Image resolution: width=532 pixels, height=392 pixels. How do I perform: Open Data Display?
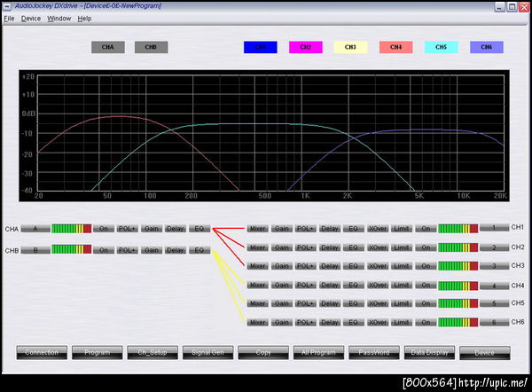429,353
